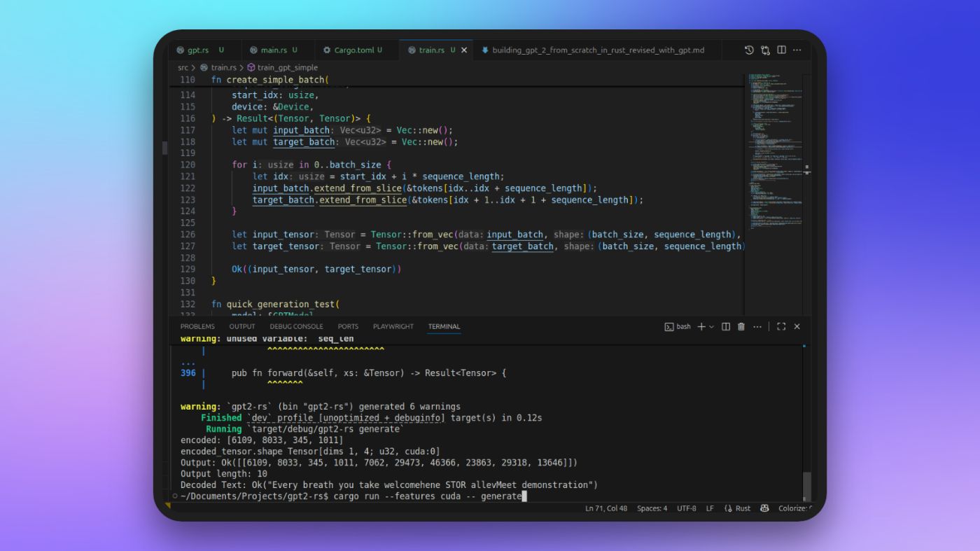Open editor More Actions ellipsis menu

tap(797, 50)
